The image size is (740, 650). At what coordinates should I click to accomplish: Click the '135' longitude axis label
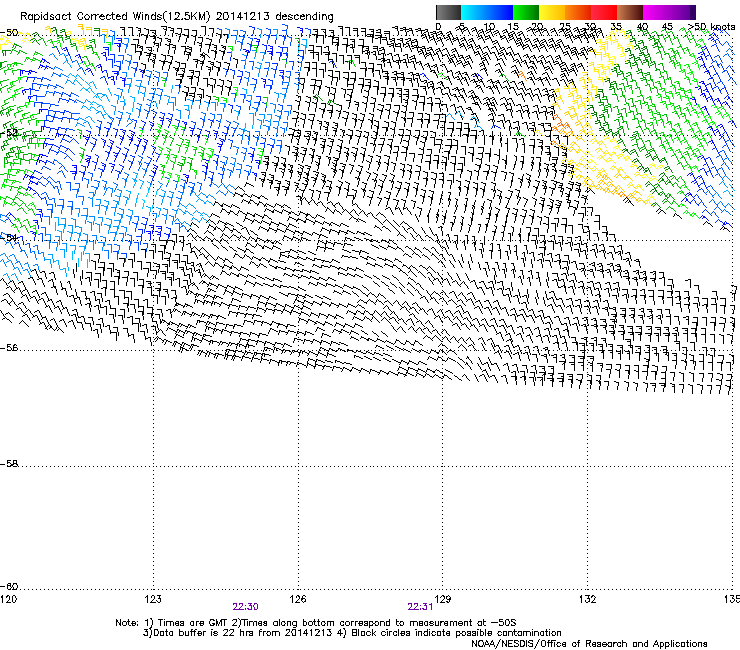[732, 599]
